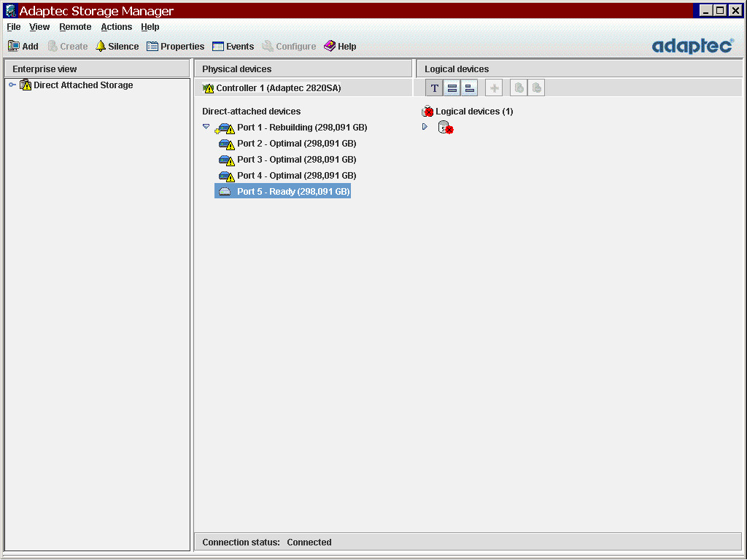Select Port 4 - Optimal entry

[x=297, y=176]
